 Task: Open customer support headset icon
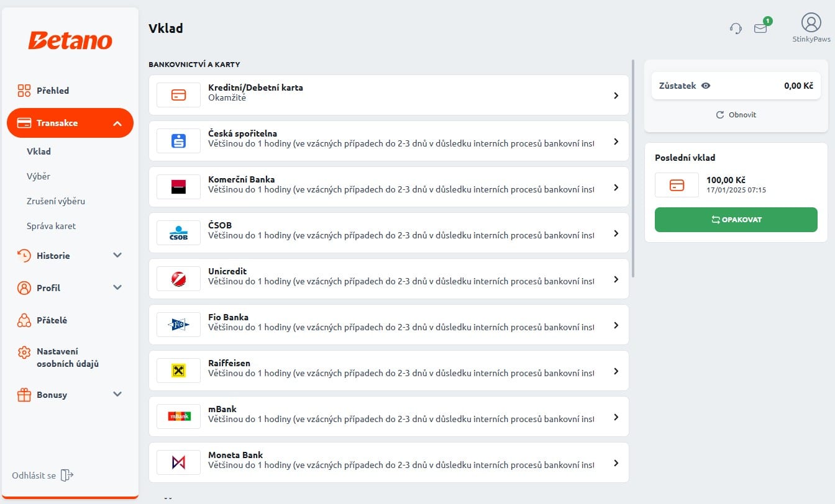pos(736,28)
